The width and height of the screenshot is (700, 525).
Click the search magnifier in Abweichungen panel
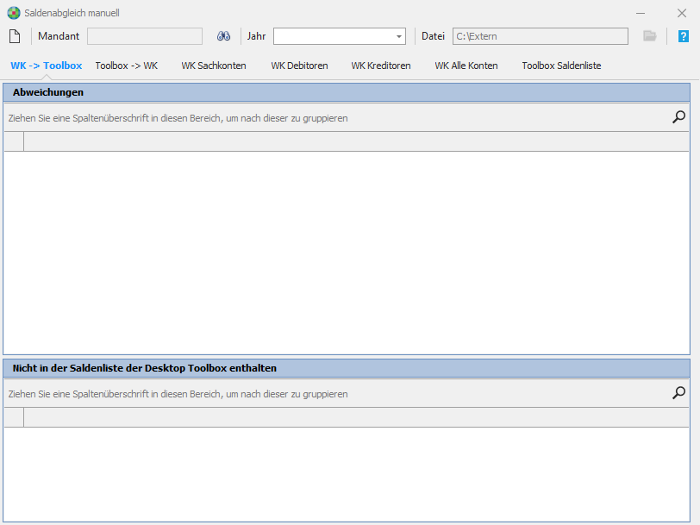pos(679,117)
